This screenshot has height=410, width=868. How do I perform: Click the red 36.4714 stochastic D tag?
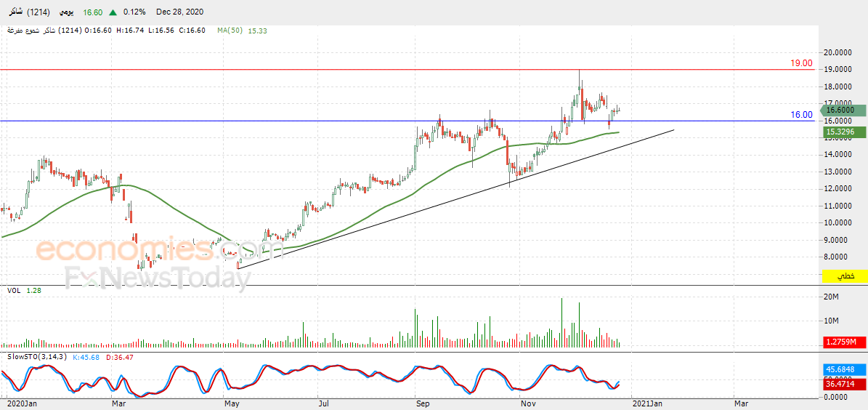pyautogui.click(x=845, y=383)
